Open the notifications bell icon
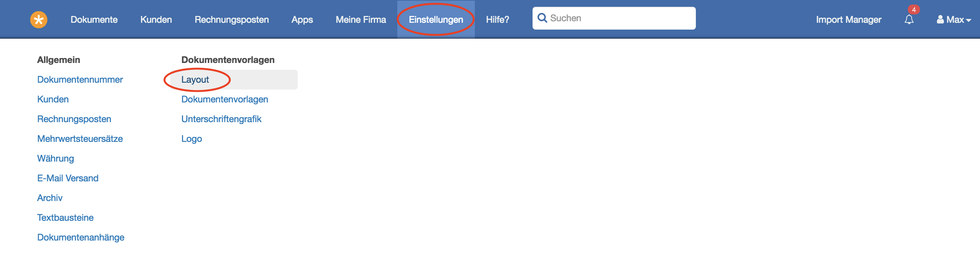 (909, 19)
